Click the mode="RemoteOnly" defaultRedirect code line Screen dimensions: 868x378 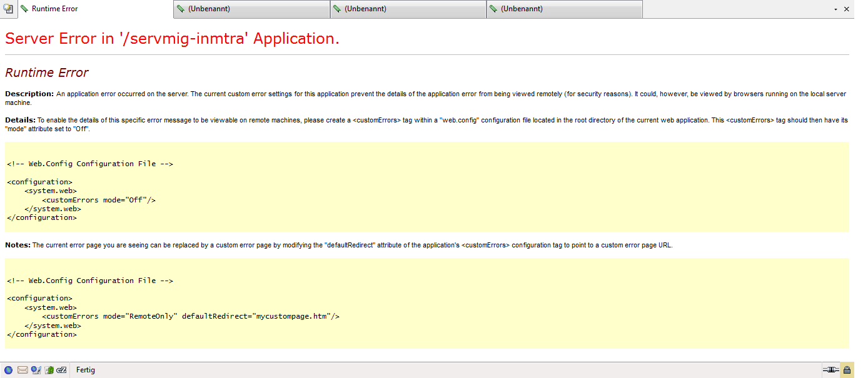tap(190, 316)
